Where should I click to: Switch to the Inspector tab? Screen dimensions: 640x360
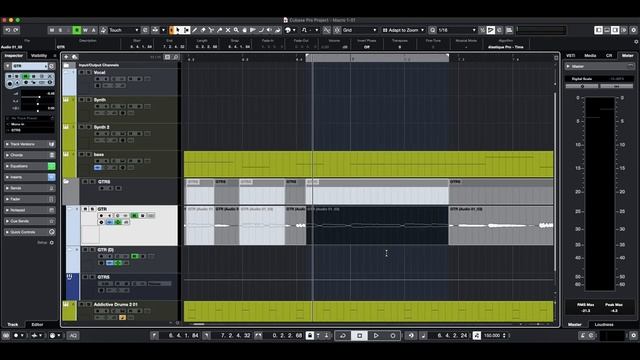[14, 56]
